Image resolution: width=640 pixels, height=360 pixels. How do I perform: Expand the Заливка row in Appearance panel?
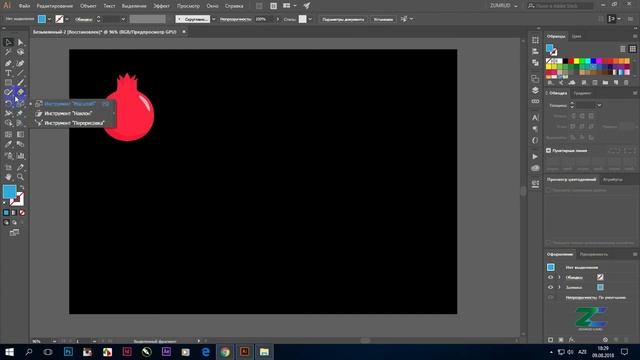point(559,287)
